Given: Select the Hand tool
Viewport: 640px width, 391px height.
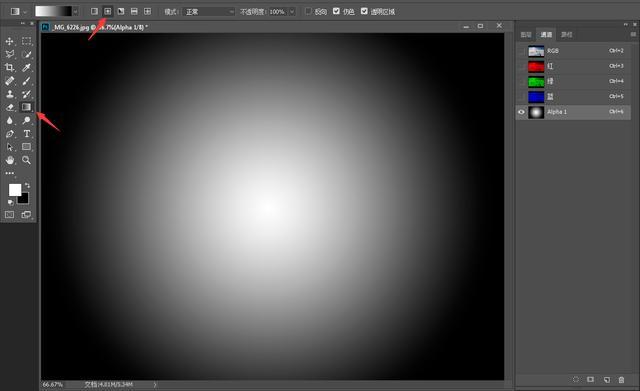Looking at the screenshot, I should pos(9,160).
